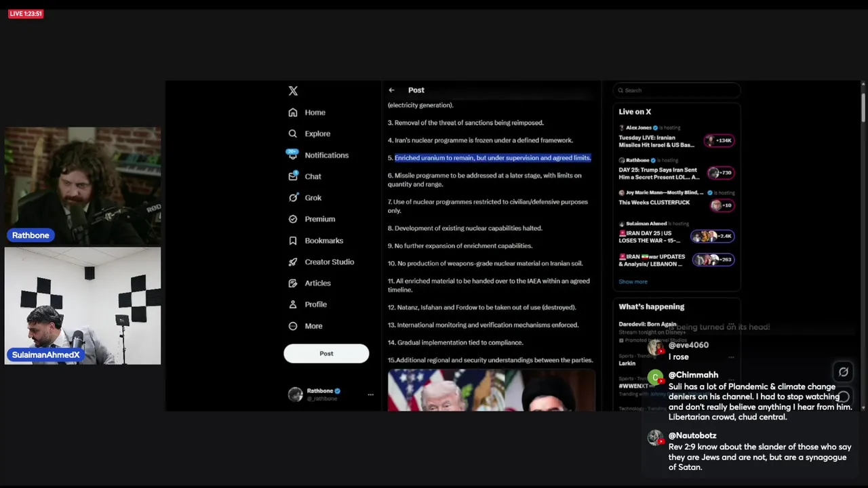The width and height of the screenshot is (868, 488).
Task: Click the +730 listeners badge
Action: (x=719, y=173)
